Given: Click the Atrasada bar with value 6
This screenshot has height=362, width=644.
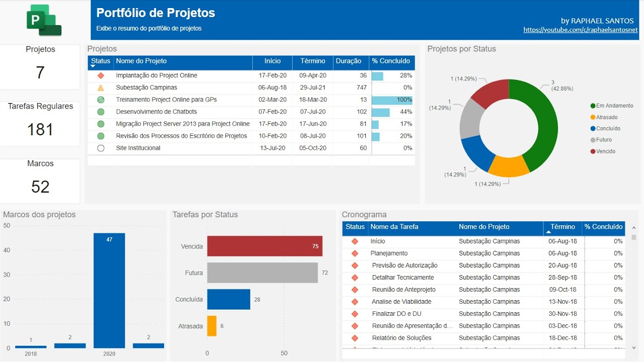Looking at the screenshot, I should [x=212, y=326].
